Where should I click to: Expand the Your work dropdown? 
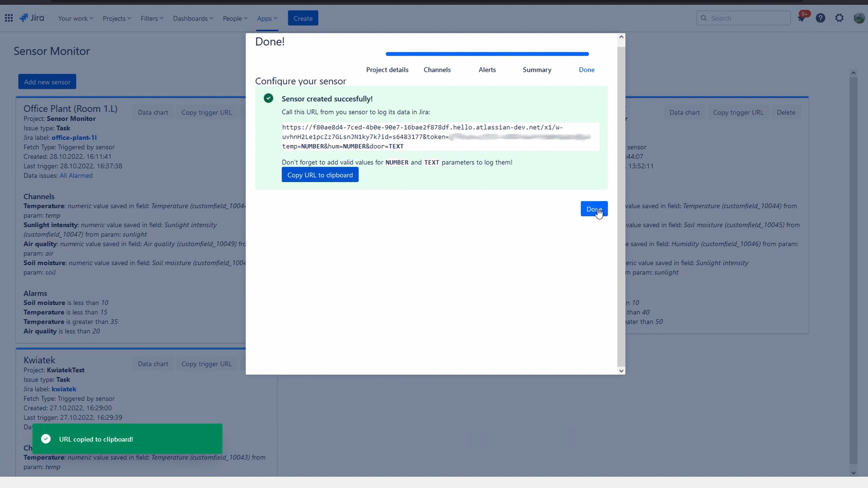75,19
